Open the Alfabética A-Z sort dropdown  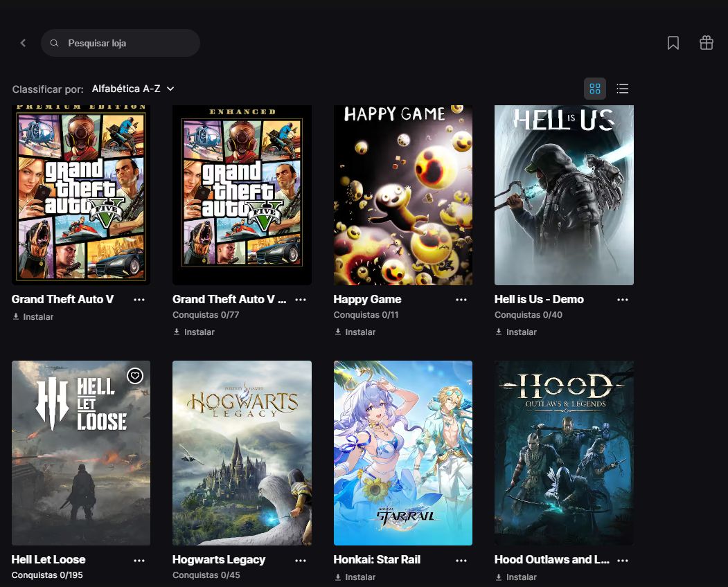133,89
